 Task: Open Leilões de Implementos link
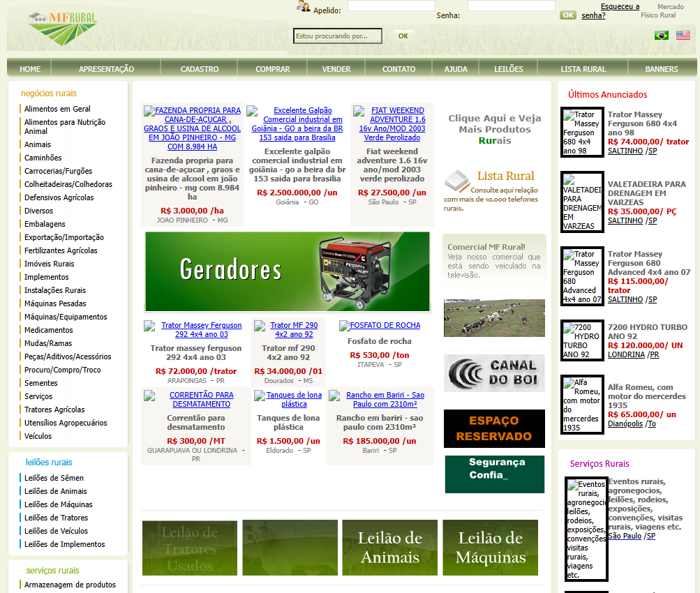[x=65, y=544]
